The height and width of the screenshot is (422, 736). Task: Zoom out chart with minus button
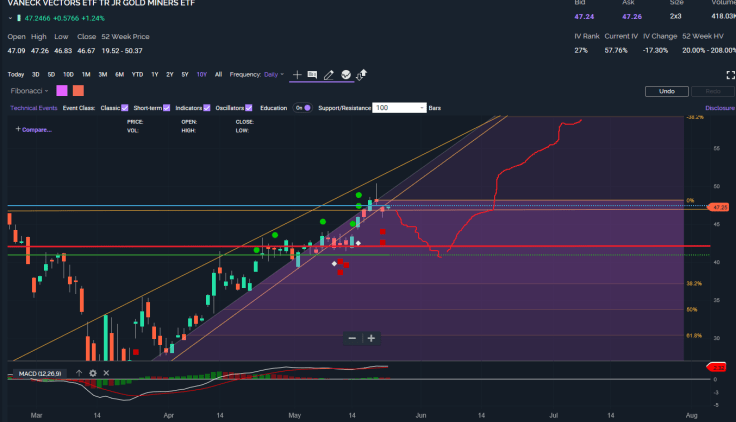(x=352, y=338)
